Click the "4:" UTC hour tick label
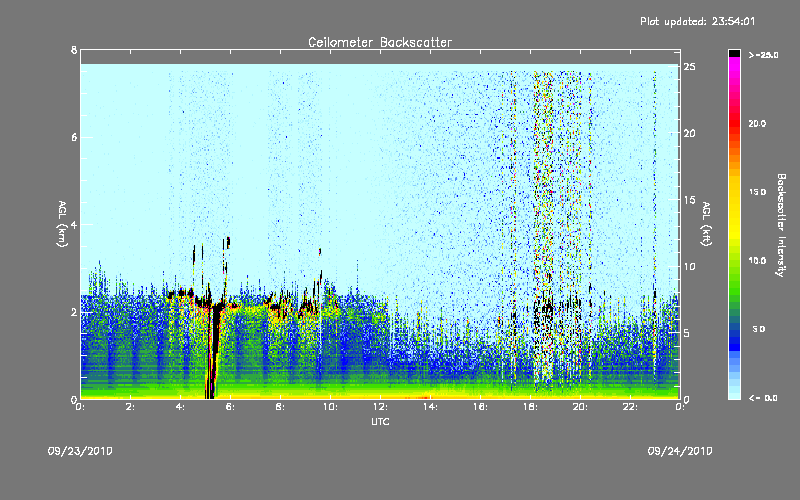Viewport: 800px width, 500px height. pos(181,407)
